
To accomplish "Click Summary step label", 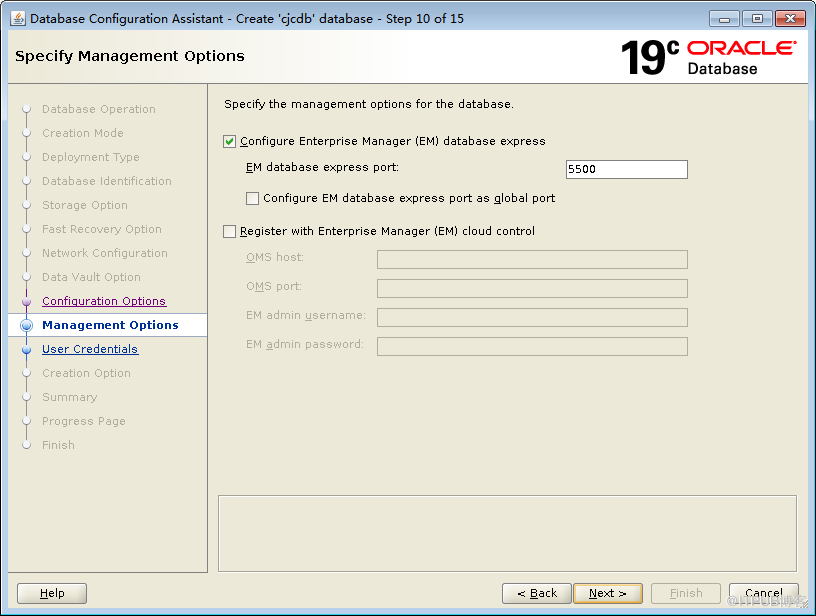I will click(x=70, y=397).
